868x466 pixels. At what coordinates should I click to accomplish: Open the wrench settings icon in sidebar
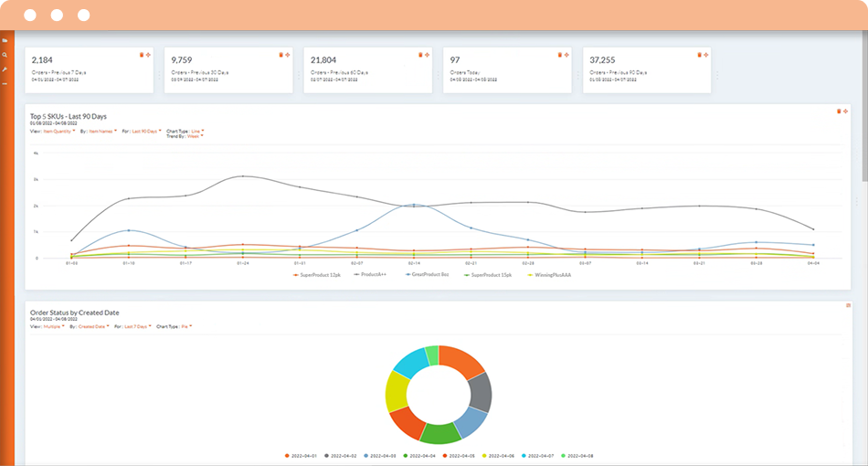tap(5, 69)
